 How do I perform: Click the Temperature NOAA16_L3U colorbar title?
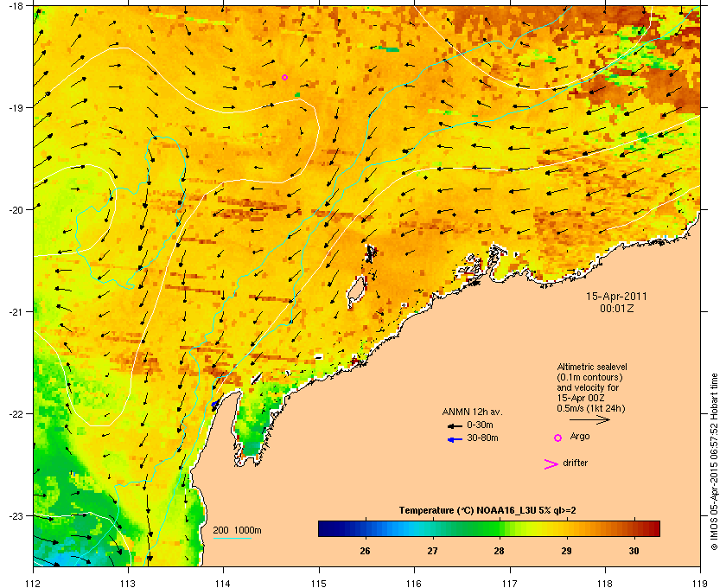point(487,511)
